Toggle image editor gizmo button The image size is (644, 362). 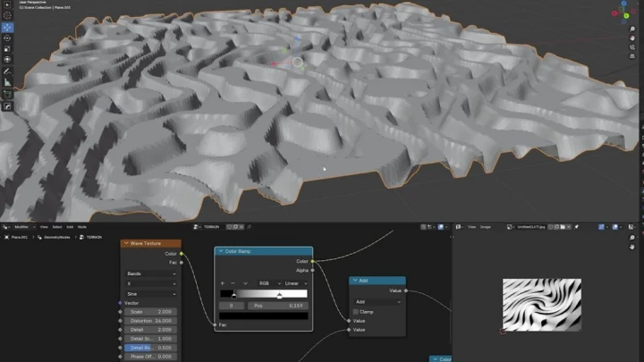point(601,226)
